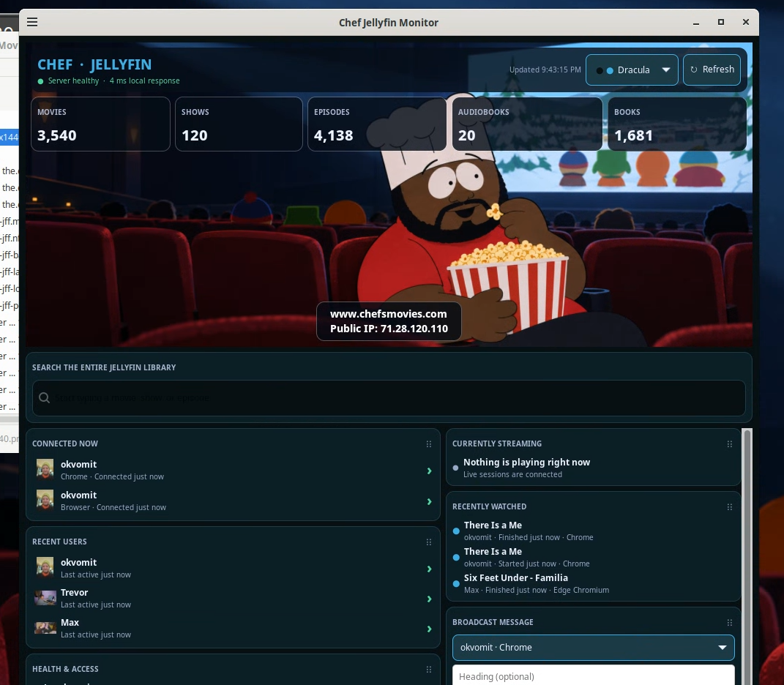Image resolution: width=784 pixels, height=685 pixels.
Task: Grab Recently Watched panel drag handle
Action: click(730, 507)
